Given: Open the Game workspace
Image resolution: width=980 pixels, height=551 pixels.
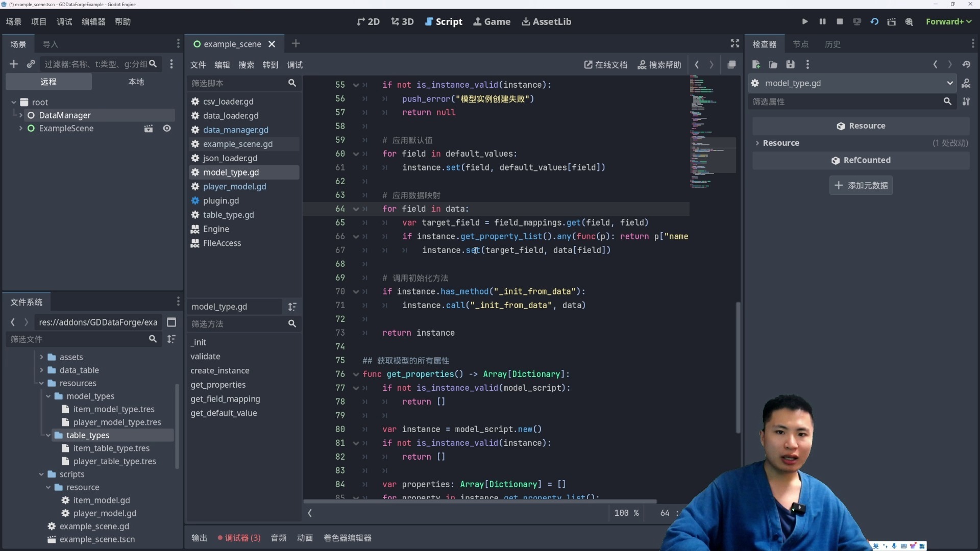Looking at the screenshot, I should pyautogui.click(x=492, y=21).
